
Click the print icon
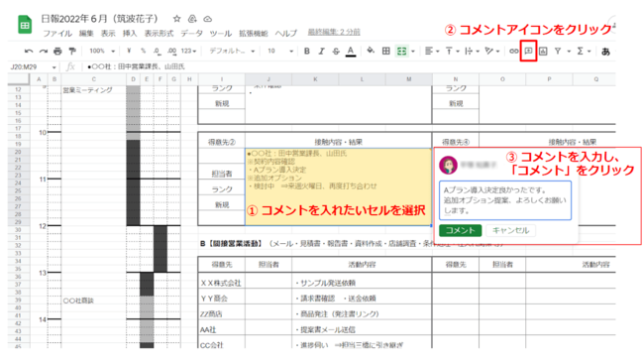point(57,51)
